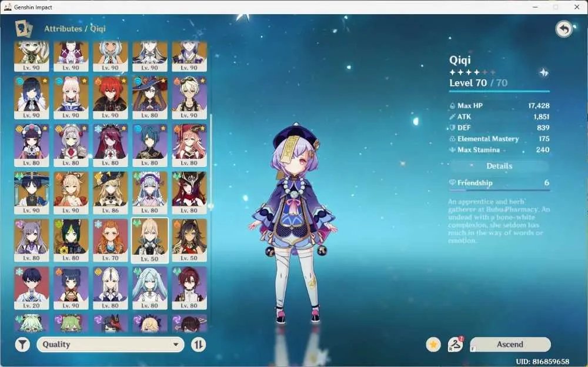Viewport: 588px width, 367px height.
Task: Select the red-haired Diluc character portrait
Action: pos(111,98)
